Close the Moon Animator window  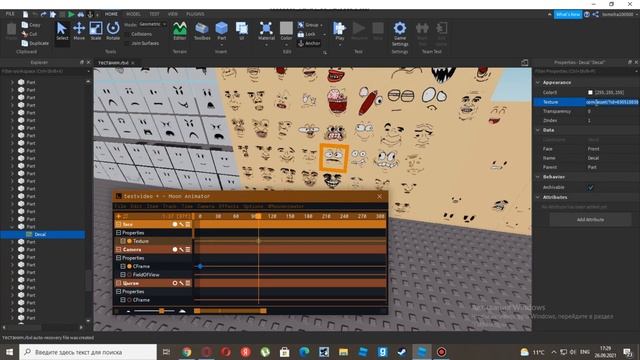point(380,196)
